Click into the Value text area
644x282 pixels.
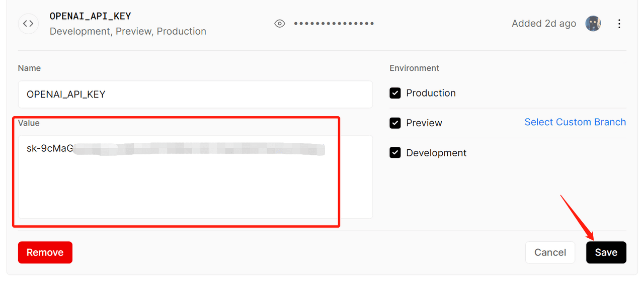pyautogui.click(x=195, y=186)
